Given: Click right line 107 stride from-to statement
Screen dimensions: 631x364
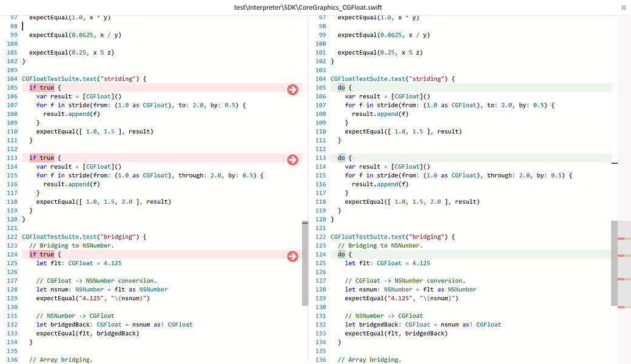Looking at the screenshot, I should (450, 106).
